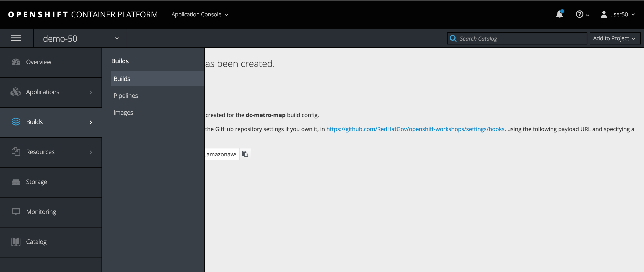Open the notifications bell
The width and height of the screenshot is (644, 272).
coord(560,14)
